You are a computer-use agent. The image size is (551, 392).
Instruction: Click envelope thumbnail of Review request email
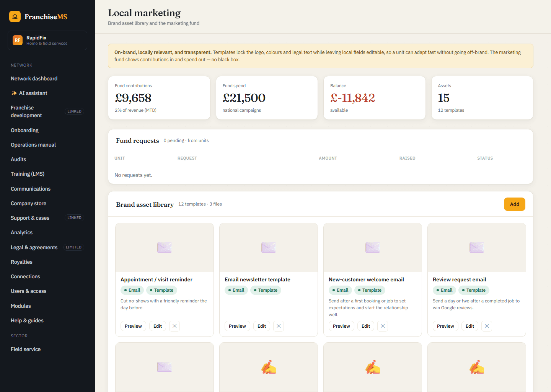click(477, 248)
